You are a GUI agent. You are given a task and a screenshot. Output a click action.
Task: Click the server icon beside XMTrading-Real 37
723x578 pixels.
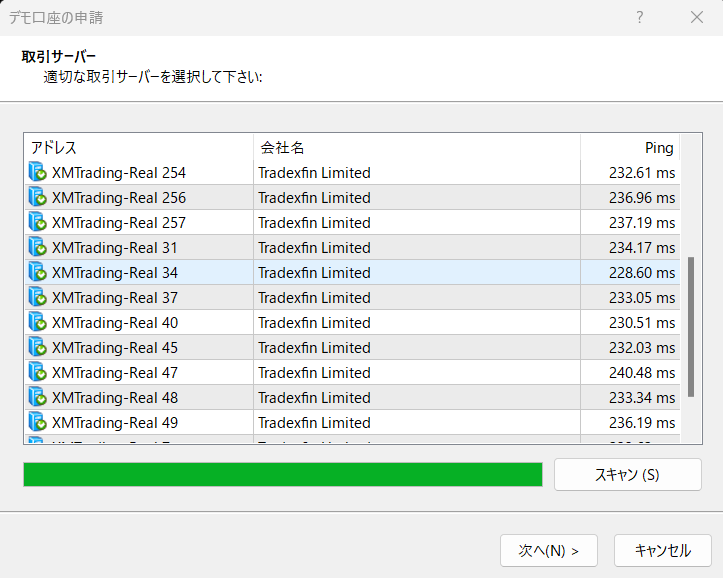(x=37, y=296)
